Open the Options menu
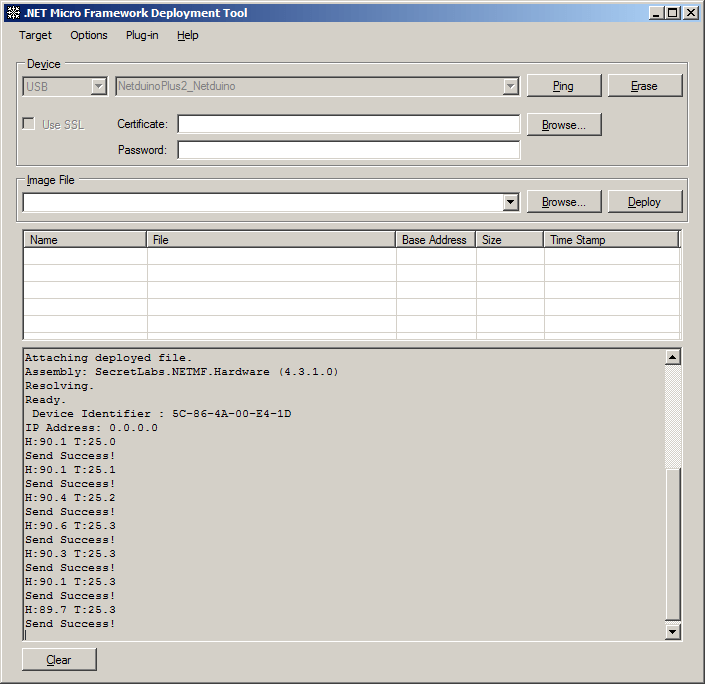This screenshot has width=705, height=684. (89, 35)
